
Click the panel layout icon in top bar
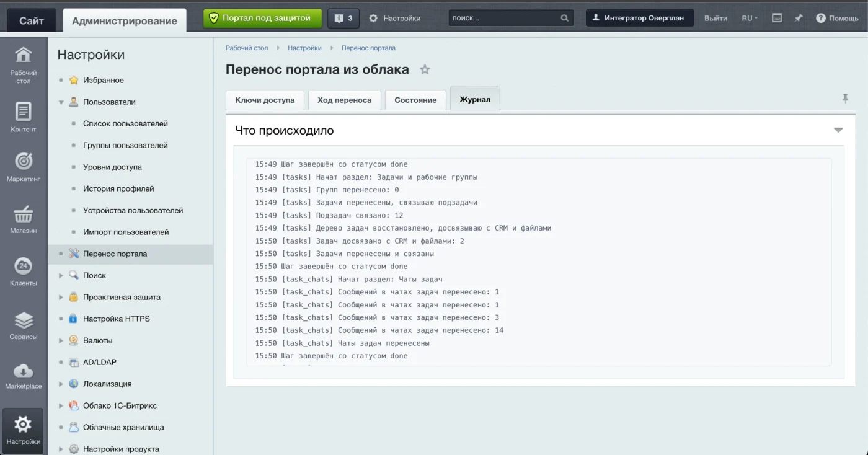(777, 18)
